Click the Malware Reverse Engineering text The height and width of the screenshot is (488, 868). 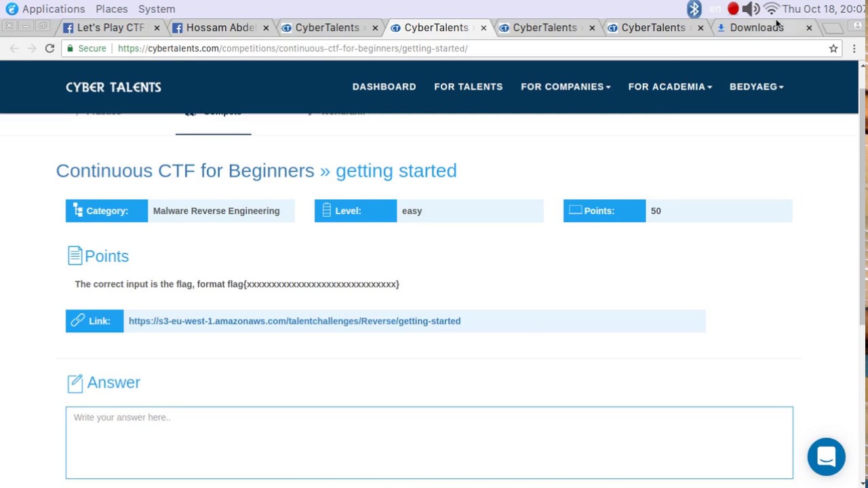point(216,211)
